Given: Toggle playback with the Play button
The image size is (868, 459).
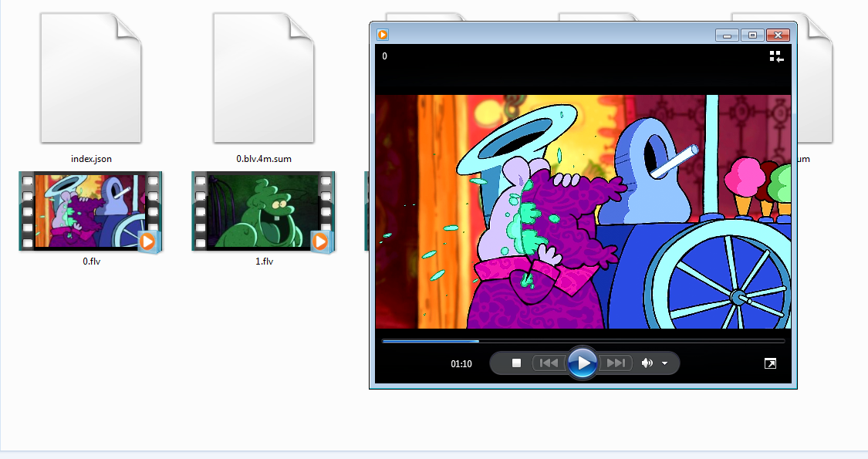Looking at the screenshot, I should click(583, 363).
